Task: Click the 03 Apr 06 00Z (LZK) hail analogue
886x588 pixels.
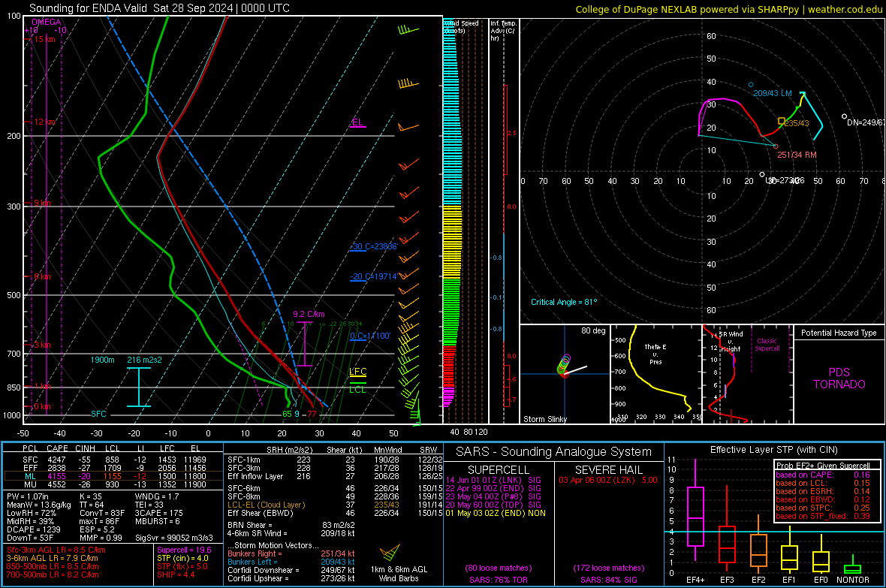Action: [608, 480]
